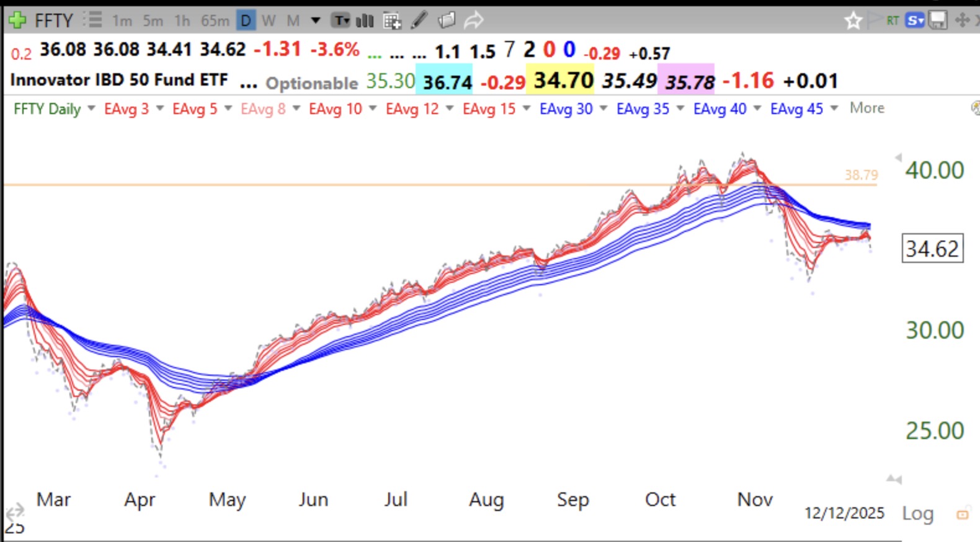Switch to 5m timeframe
This screenshot has width=980, height=542.
click(x=153, y=20)
